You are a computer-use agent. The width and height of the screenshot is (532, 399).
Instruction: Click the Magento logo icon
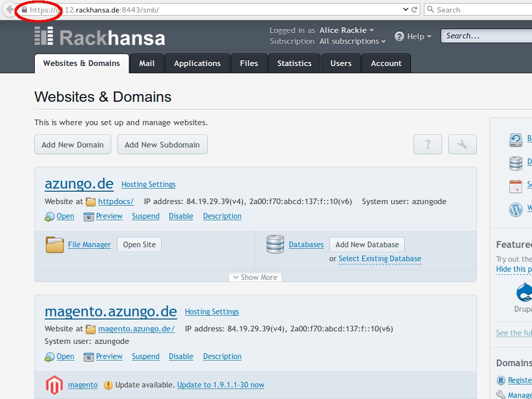tap(54, 385)
